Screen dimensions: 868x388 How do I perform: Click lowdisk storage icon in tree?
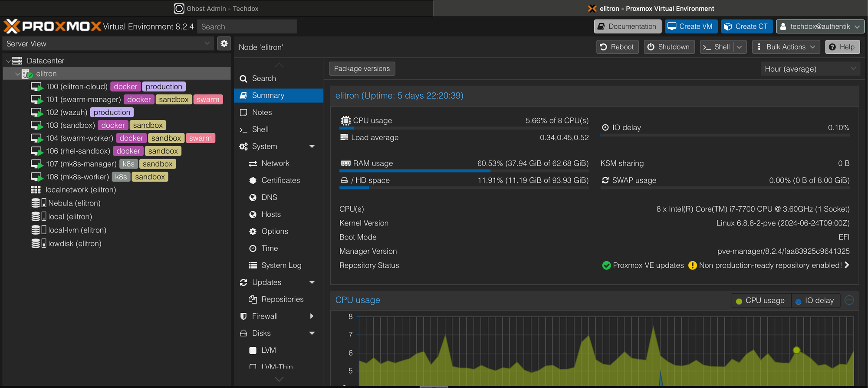tap(39, 243)
